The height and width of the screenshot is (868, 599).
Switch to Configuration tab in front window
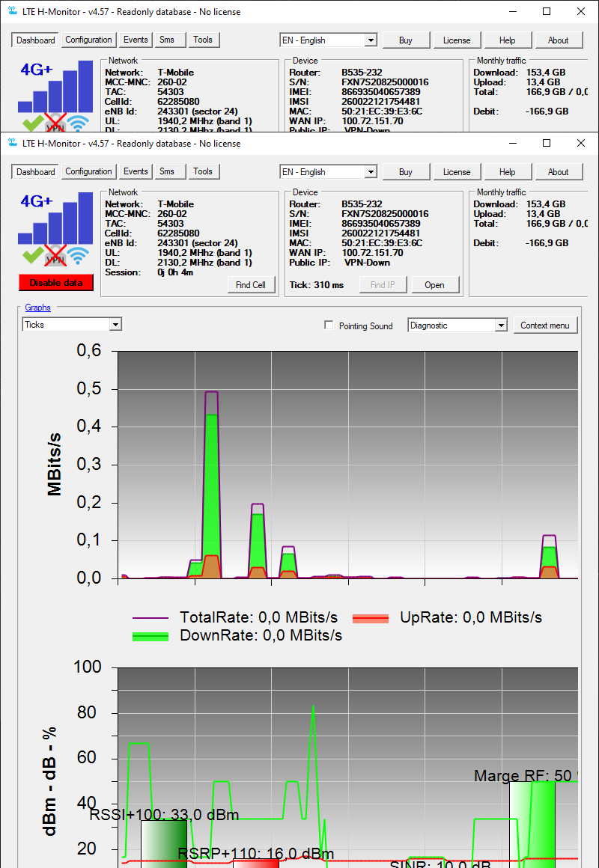[88, 171]
